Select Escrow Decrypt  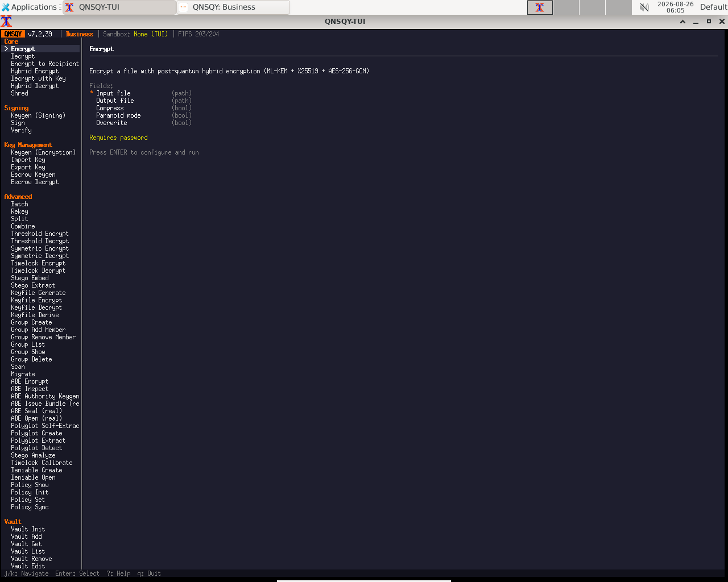coord(35,182)
